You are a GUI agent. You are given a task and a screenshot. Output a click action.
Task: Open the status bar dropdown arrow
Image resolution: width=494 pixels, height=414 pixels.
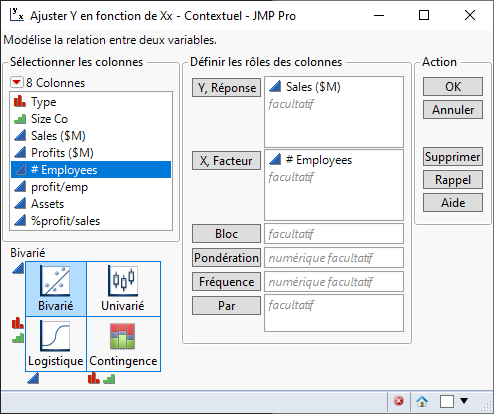[x=464, y=400]
